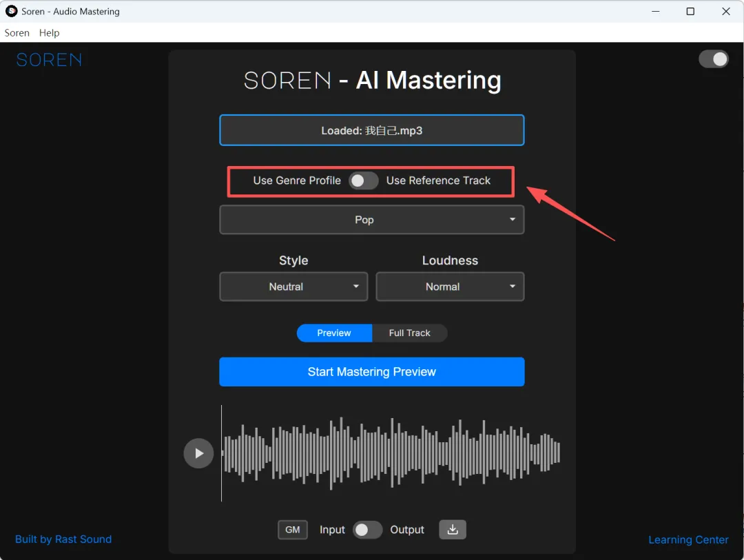Click the Loaded: 我自己.mp3 file box
This screenshot has width=744, height=560.
point(371,130)
